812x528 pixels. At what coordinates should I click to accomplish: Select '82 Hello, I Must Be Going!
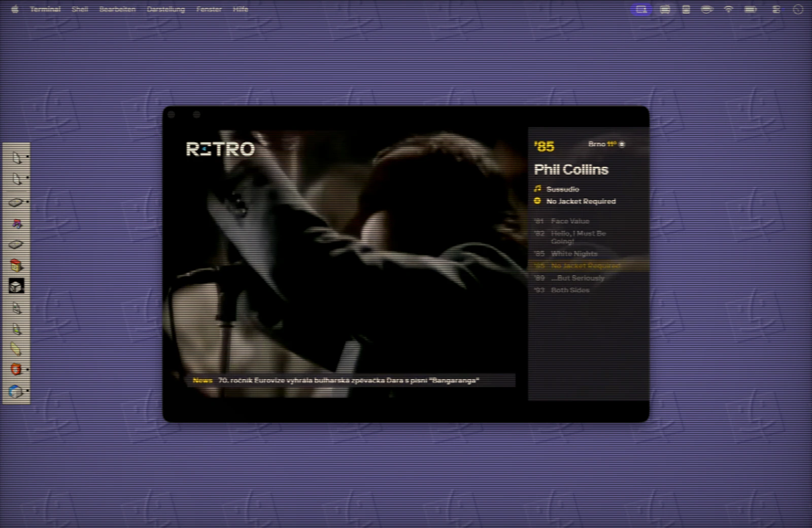click(x=570, y=237)
